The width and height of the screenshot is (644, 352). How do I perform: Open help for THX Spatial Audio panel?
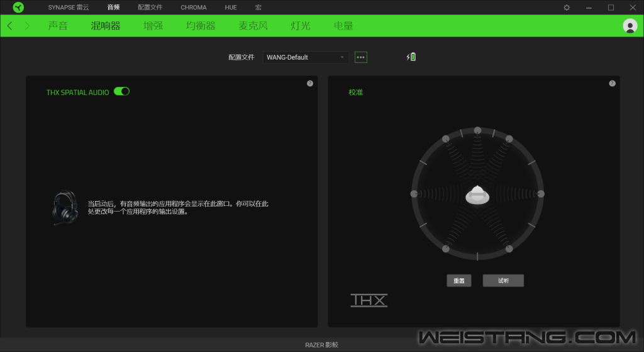(x=310, y=84)
